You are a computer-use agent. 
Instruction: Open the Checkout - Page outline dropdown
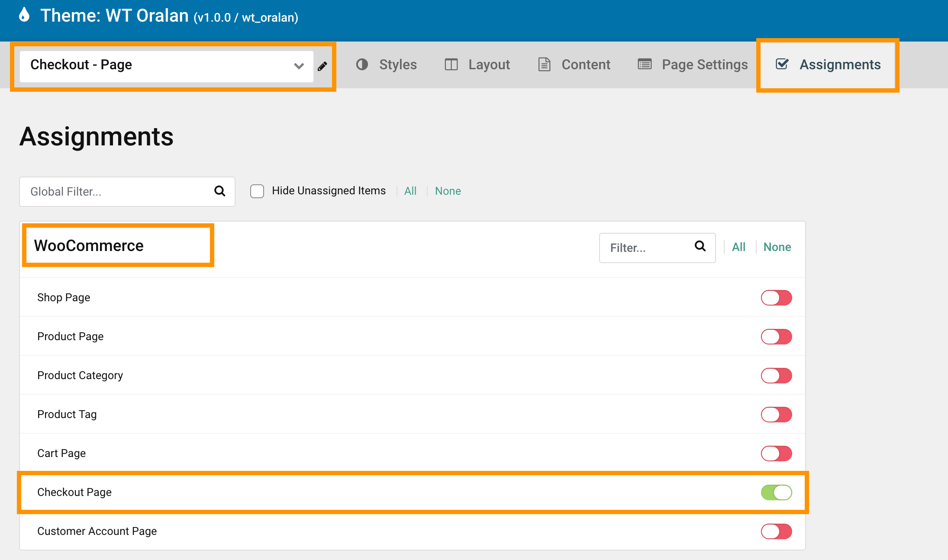click(x=167, y=66)
